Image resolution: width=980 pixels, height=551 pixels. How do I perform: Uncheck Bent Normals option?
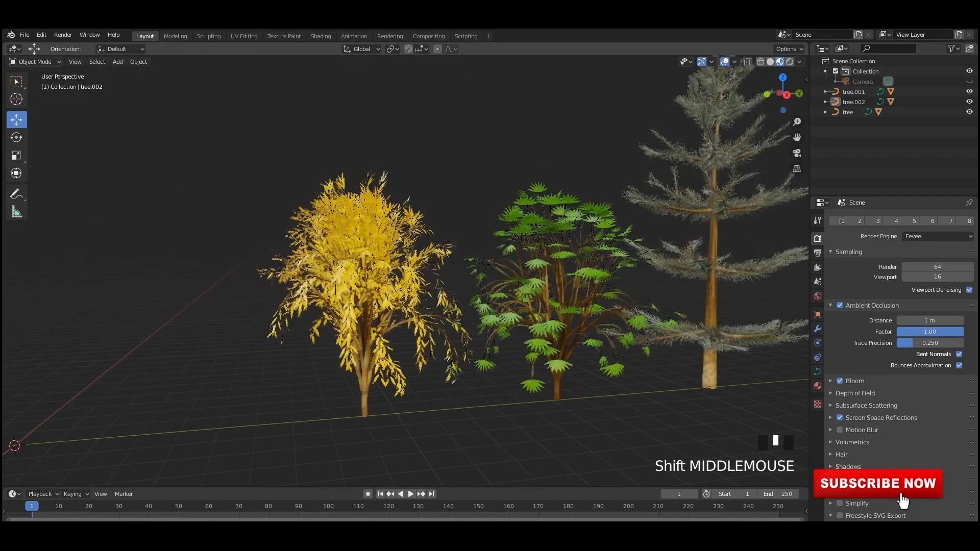959,354
